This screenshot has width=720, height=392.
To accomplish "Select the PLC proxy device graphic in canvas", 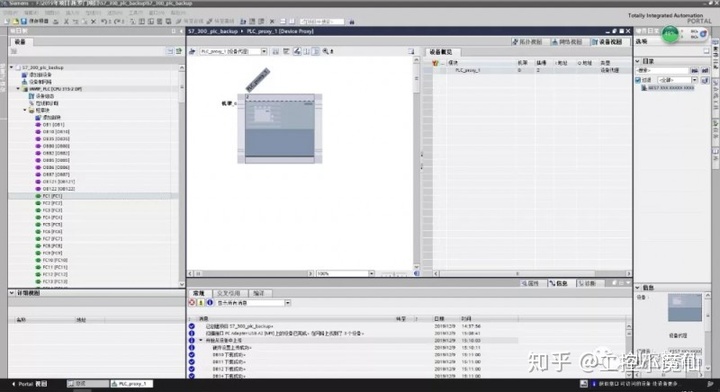I will [280, 129].
